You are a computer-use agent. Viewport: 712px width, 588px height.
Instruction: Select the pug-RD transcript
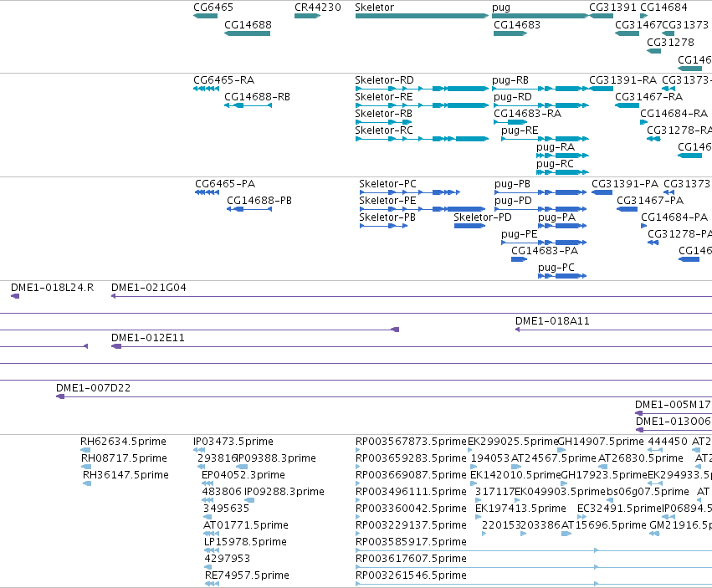click(x=541, y=105)
